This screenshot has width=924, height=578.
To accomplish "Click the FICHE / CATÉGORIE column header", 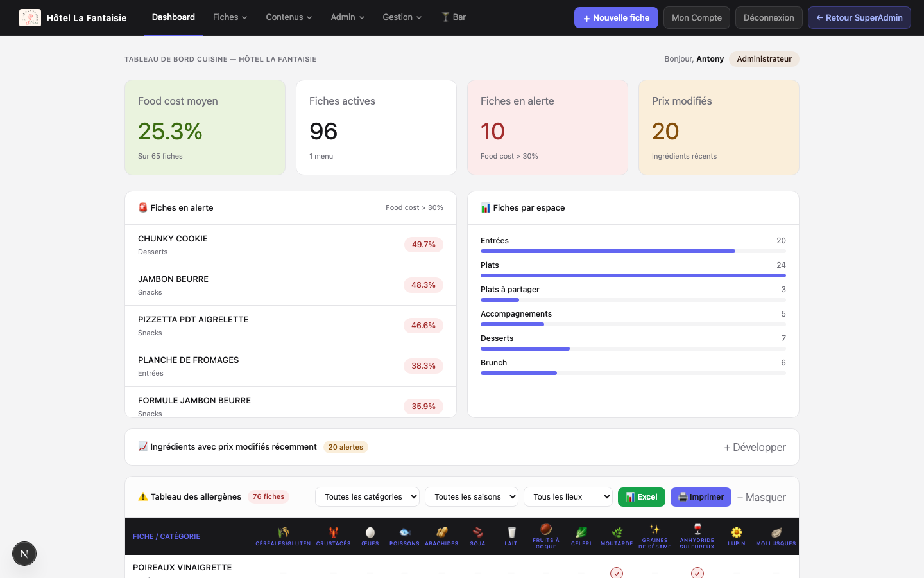I will coord(166,536).
